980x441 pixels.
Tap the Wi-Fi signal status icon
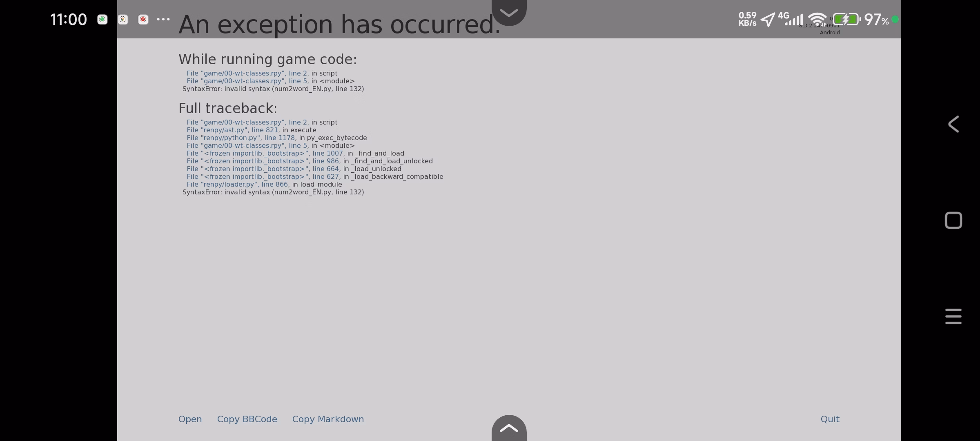pyautogui.click(x=817, y=19)
